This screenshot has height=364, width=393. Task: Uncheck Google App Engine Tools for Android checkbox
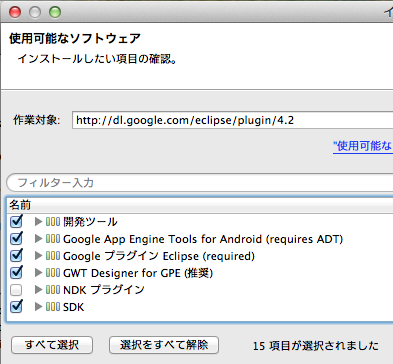click(x=16, y=239)
